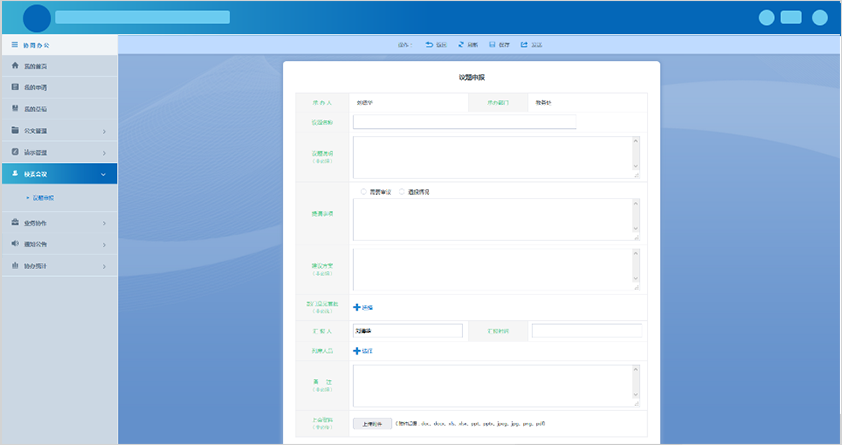Viewport: 842px width, 445px height.
Task: Collapse the highlighted meeting menu chevron
Action: point(103,174)
